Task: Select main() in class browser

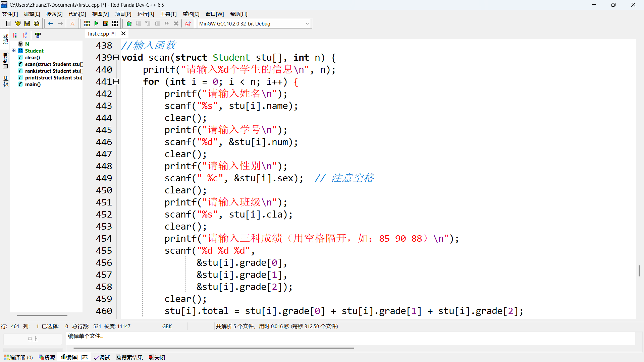Action: [33, 84]
